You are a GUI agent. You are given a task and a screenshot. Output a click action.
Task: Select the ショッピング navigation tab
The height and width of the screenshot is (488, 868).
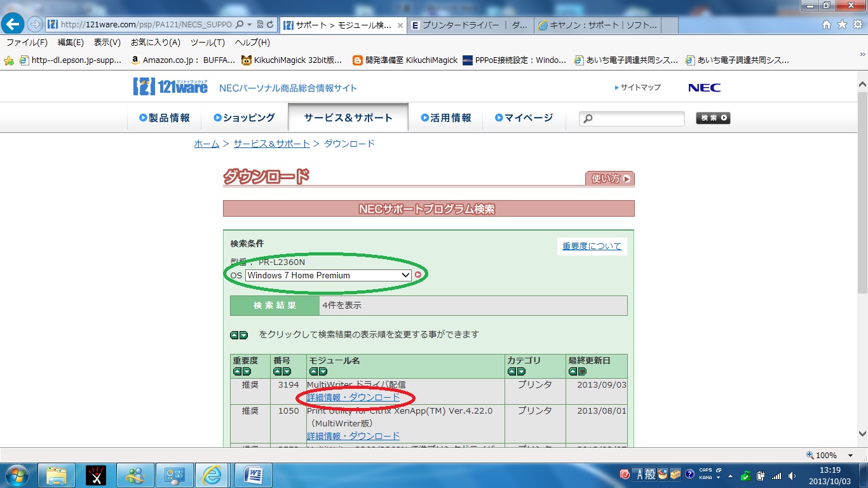(x=245, y=118)
